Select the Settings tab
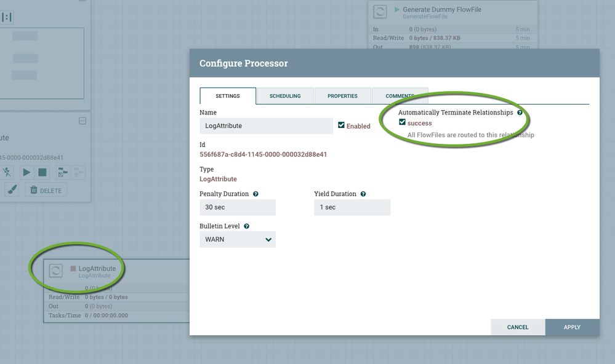 [x=228, y=96]
